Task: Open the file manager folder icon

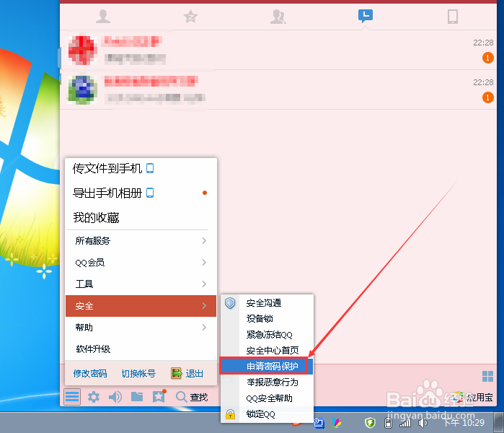Action: click(137, 397)
